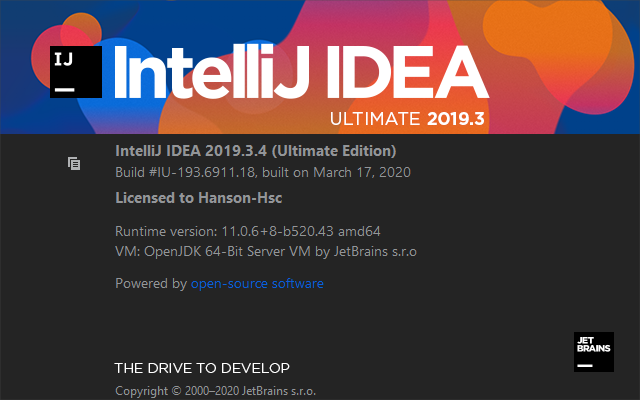The width and height of the screenshot is (640, 400).
Task: Click the IJ logo in the banner
Action: pos(76,72)
